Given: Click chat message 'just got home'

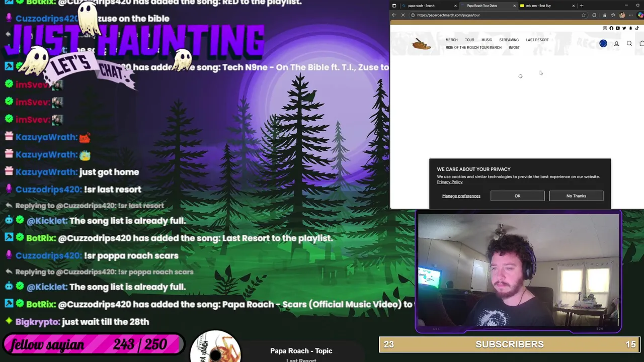Looking at the screenshot, I should click(x=109, y=172).
